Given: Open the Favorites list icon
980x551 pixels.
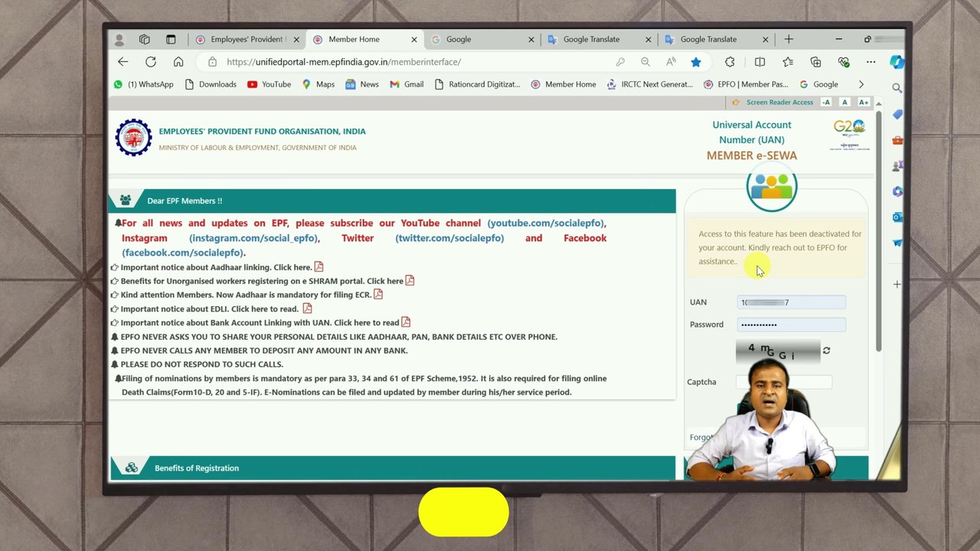Looking at the screenshot, I should 788,62.
